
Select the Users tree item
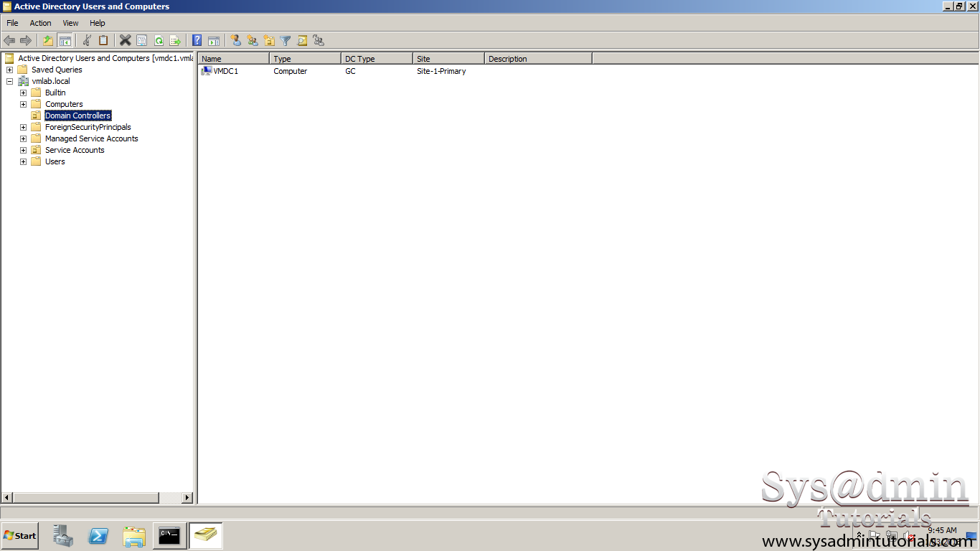(55, 161)
